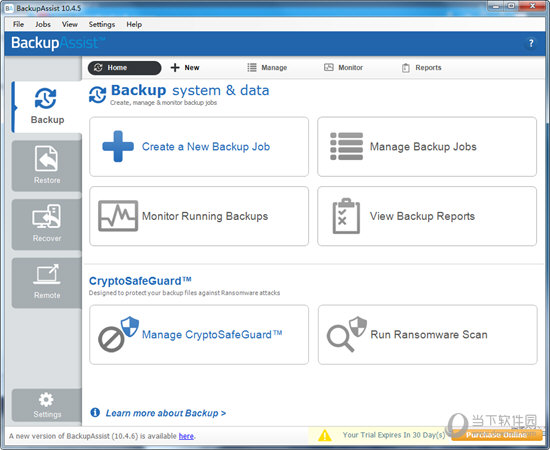Open the Jobs menu
The image size is (550, 450).
43,24
